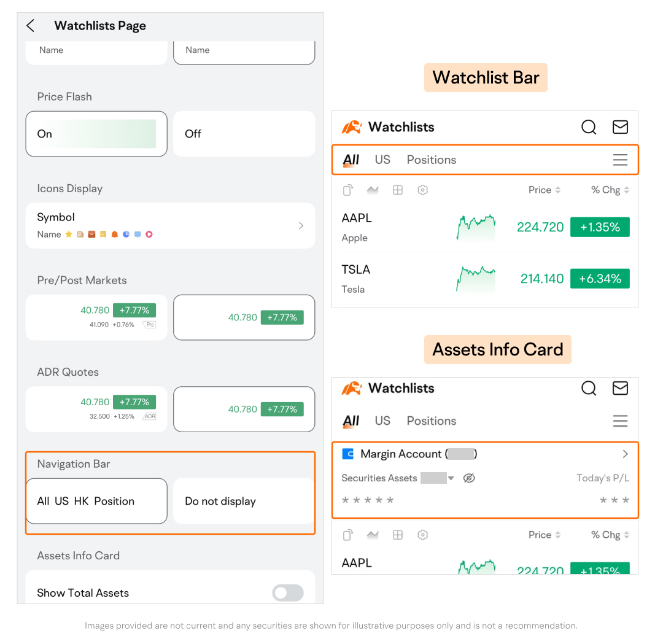Toggle hidden-eye icon beside Securities Assets
The height and width of the screenshot is (644, 663).
pos(469,478)
